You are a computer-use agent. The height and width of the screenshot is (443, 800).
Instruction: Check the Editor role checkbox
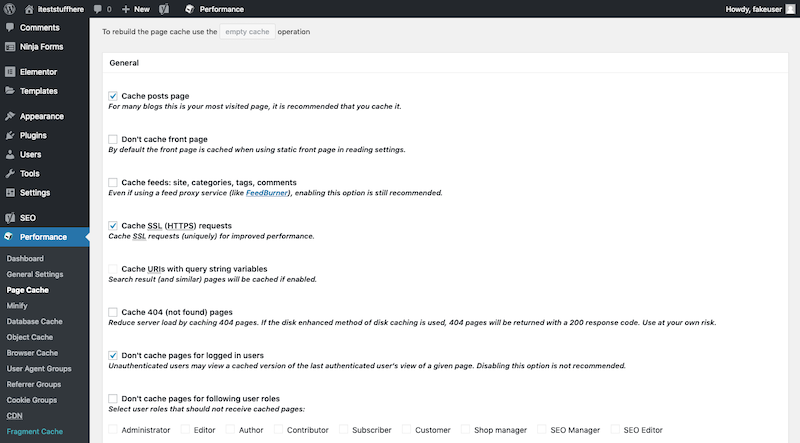point(185,430)
